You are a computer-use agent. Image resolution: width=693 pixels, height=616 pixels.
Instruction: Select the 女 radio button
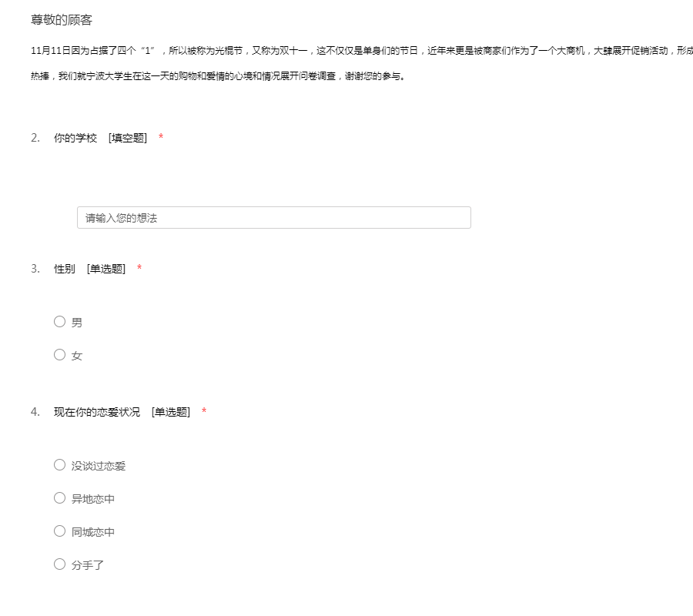[59, 355]
